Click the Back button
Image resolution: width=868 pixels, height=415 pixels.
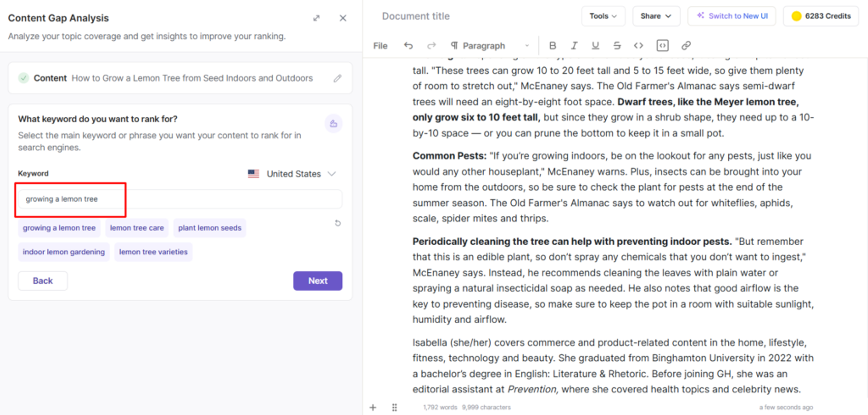tap(43, 281)
